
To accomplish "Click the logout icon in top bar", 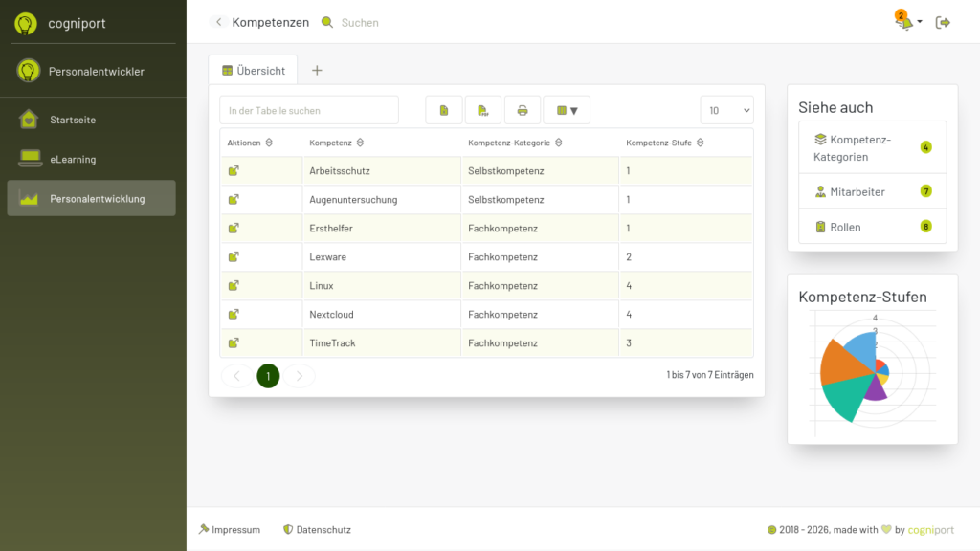I will click(x=943, y=22).
